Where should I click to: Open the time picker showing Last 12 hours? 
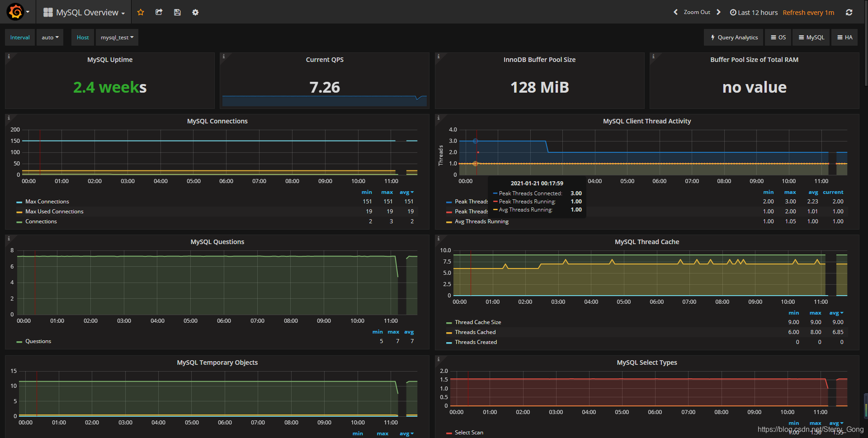[754, 12]
